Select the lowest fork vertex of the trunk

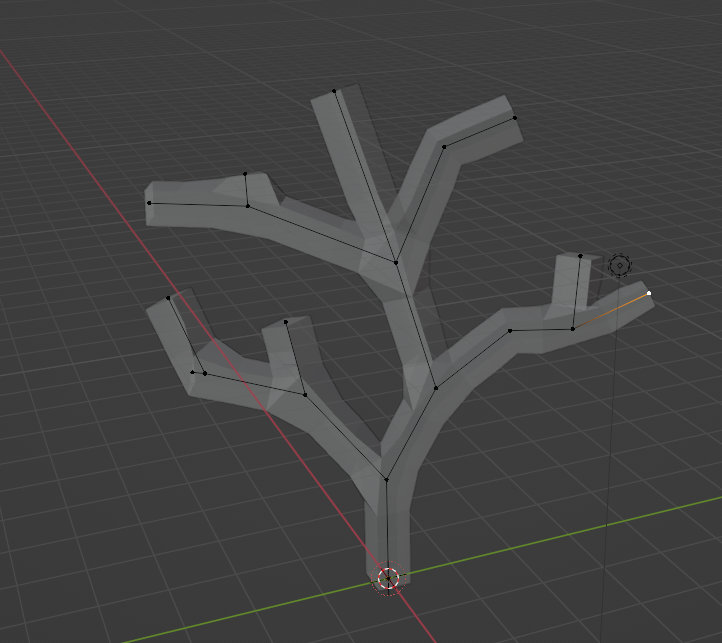386,480
